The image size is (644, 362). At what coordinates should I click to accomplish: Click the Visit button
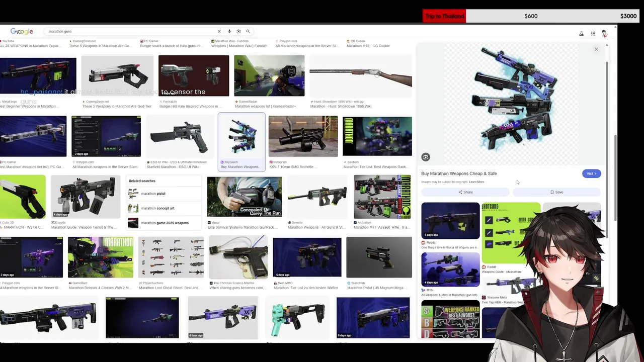coord(591,173)
